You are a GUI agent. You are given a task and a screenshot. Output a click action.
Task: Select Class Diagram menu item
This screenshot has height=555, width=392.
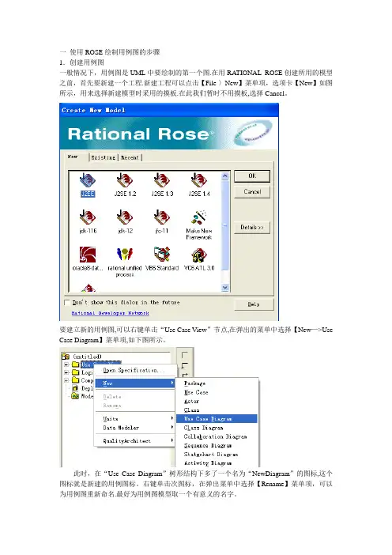pyautogui.click(x=217, y=428)
